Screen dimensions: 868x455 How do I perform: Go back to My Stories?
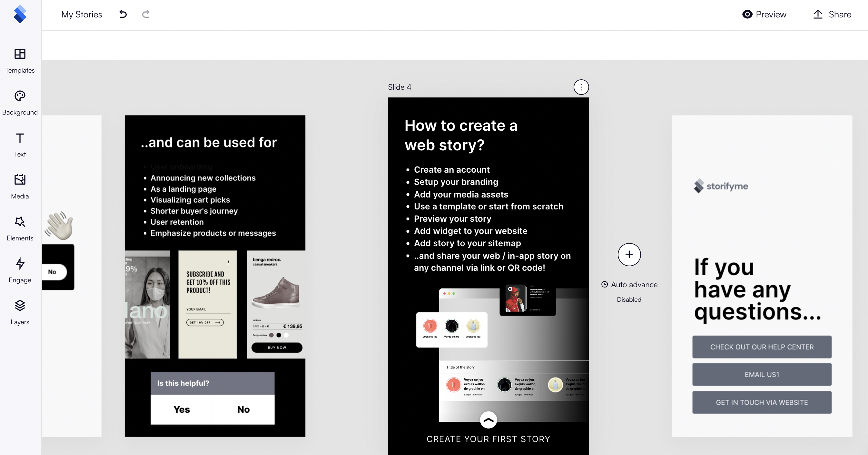(81, 14)
